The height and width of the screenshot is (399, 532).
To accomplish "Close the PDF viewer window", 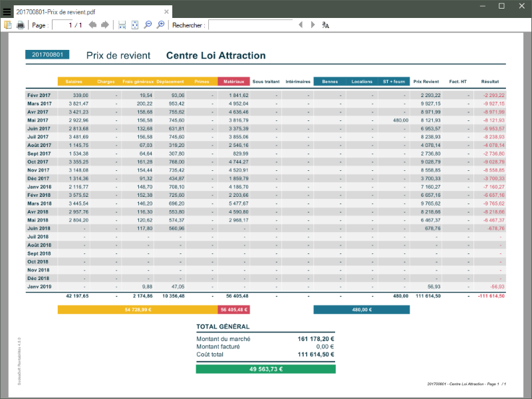I will pyautogui.click(x=522, y=6).
